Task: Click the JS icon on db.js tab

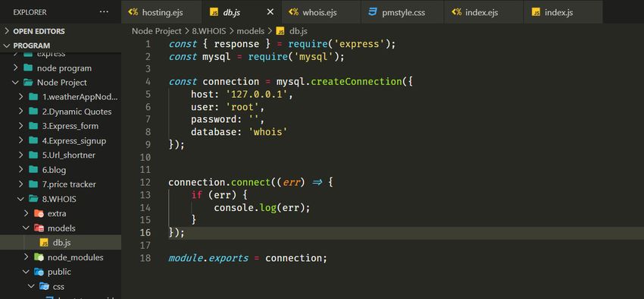Action: (214, 12)
